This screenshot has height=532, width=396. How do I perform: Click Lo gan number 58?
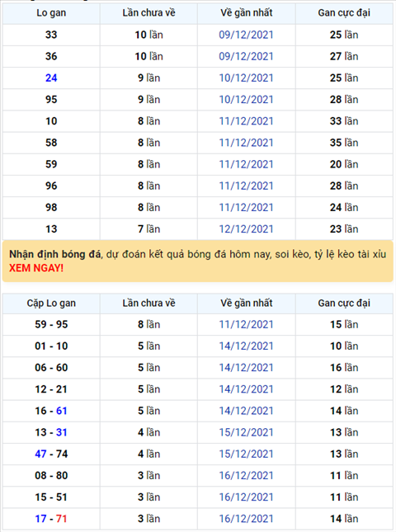click(x=51, y=143)
